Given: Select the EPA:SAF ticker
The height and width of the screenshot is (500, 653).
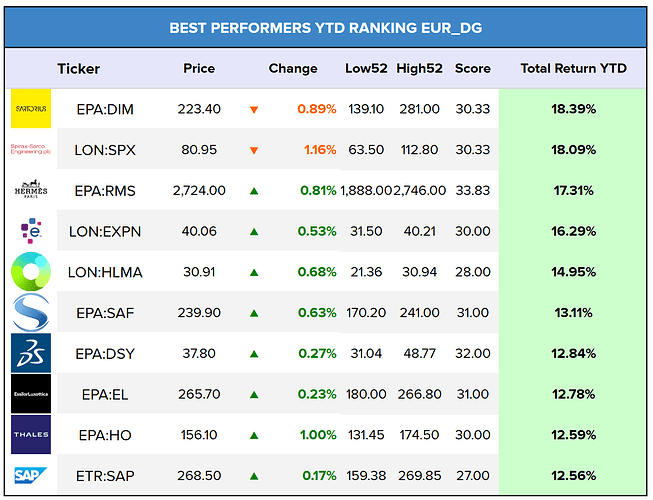Looking at the screenshot, I should pos(105,313).
